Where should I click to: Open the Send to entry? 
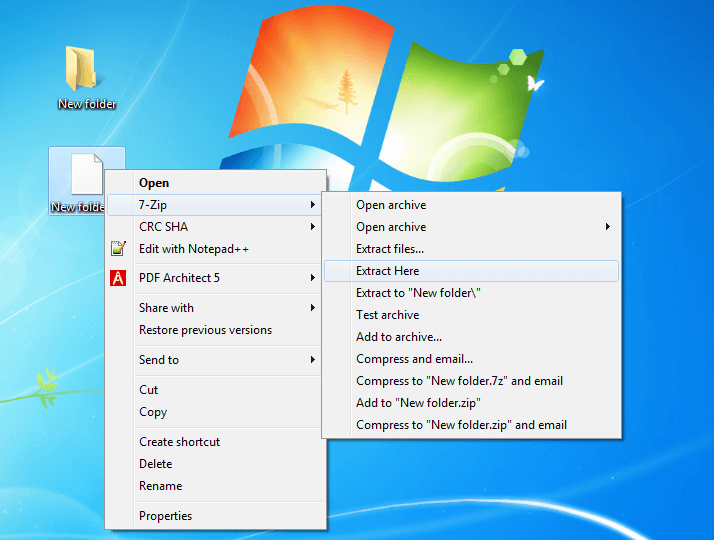click(216, 360)
